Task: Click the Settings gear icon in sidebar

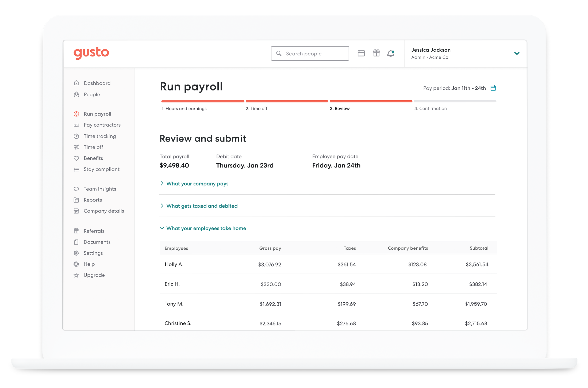Action: (x=76, y=253)
